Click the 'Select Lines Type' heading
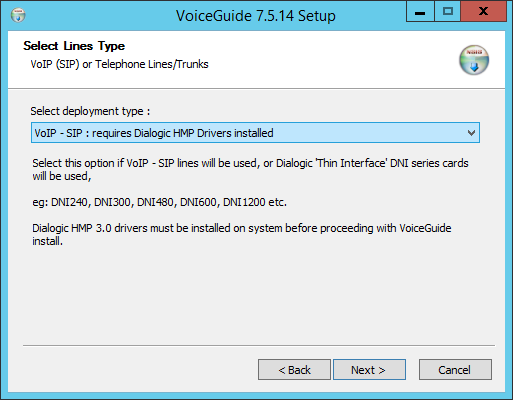 tap(74, 46)
